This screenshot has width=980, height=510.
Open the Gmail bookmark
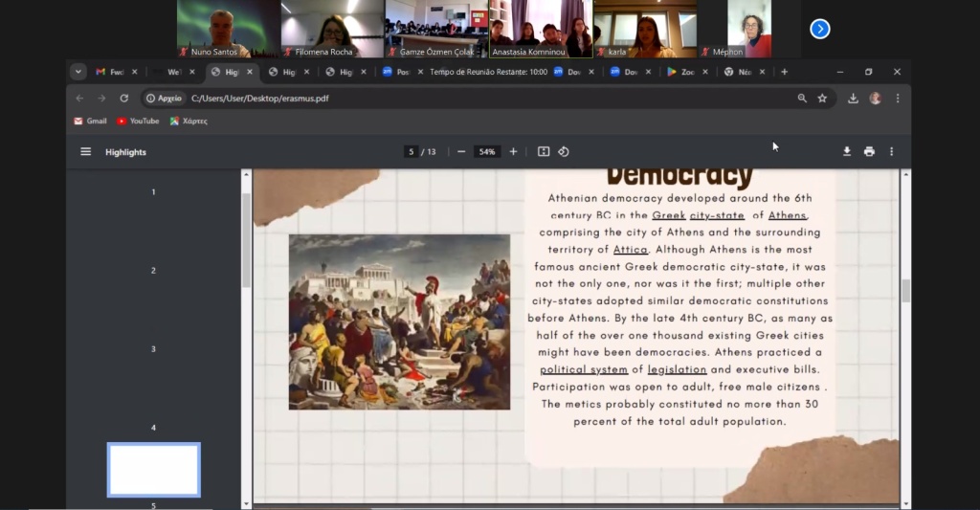point(90,121)
